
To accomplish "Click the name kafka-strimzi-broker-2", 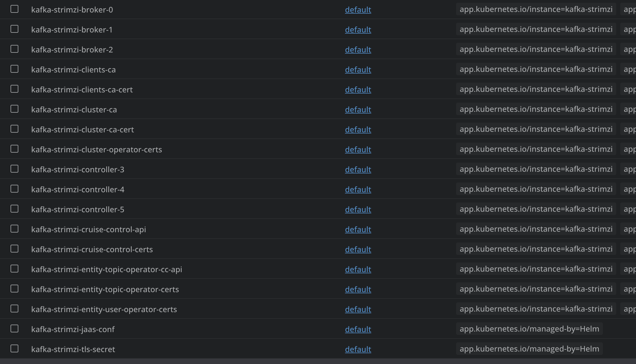I will (x=72, y=50).
